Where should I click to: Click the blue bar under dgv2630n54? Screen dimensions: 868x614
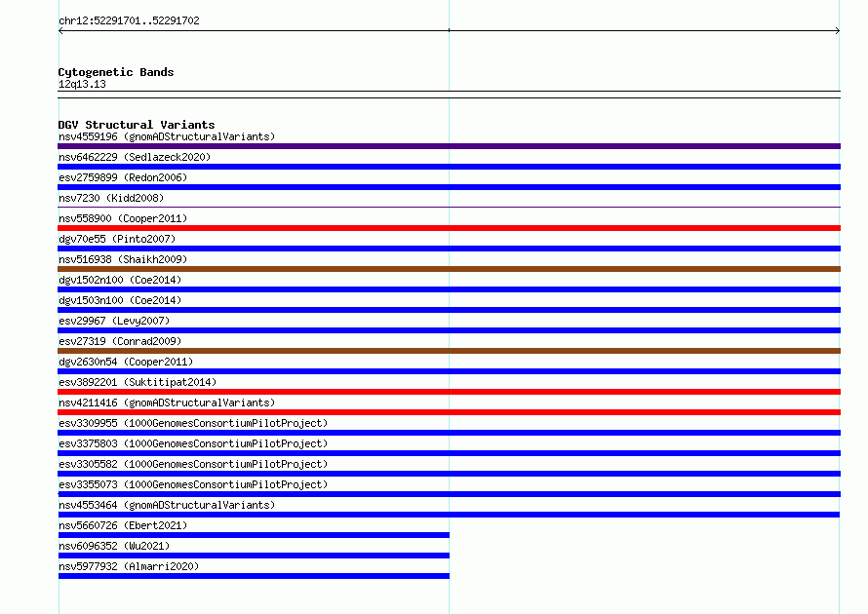(449, 371)
